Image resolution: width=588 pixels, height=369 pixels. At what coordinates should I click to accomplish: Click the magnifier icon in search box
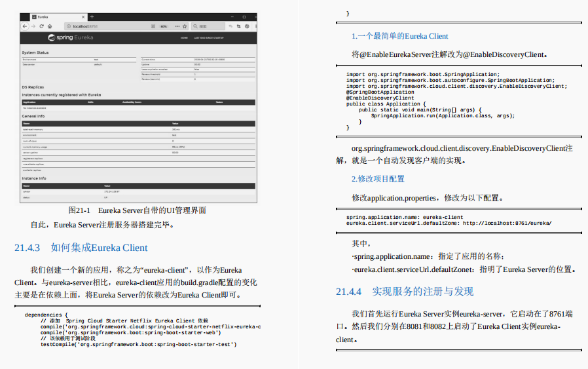click(195, 26)
